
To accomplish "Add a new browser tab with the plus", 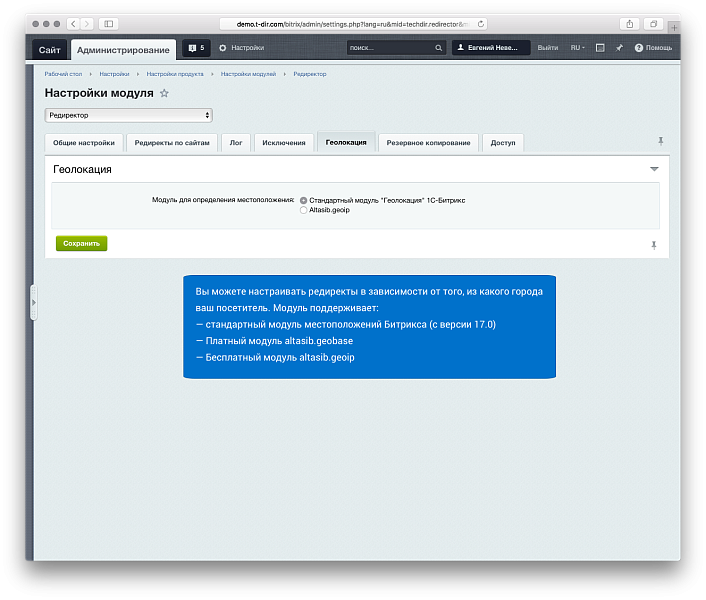I will [674, 27].
